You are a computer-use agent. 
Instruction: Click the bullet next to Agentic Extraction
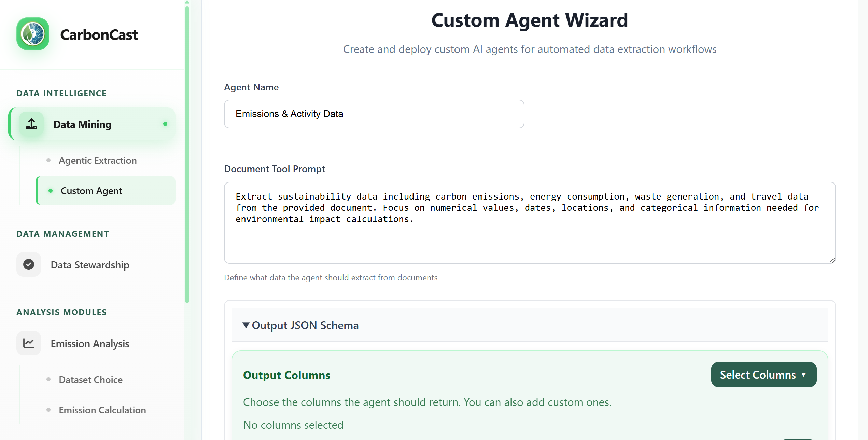pyautogui.click(x=48, y=160)
